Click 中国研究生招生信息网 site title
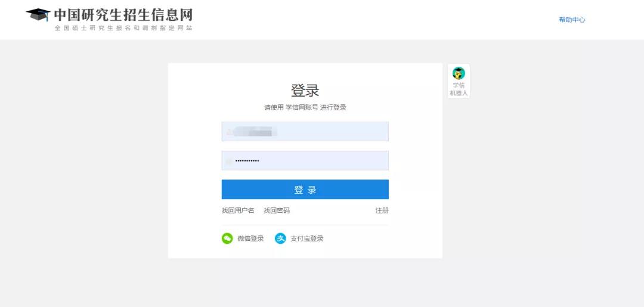This screenshot has width=644, height=307. pos(123,15)
